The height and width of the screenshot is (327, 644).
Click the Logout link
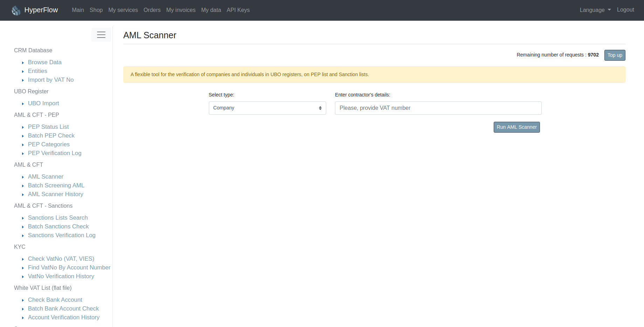pos(625,10)
